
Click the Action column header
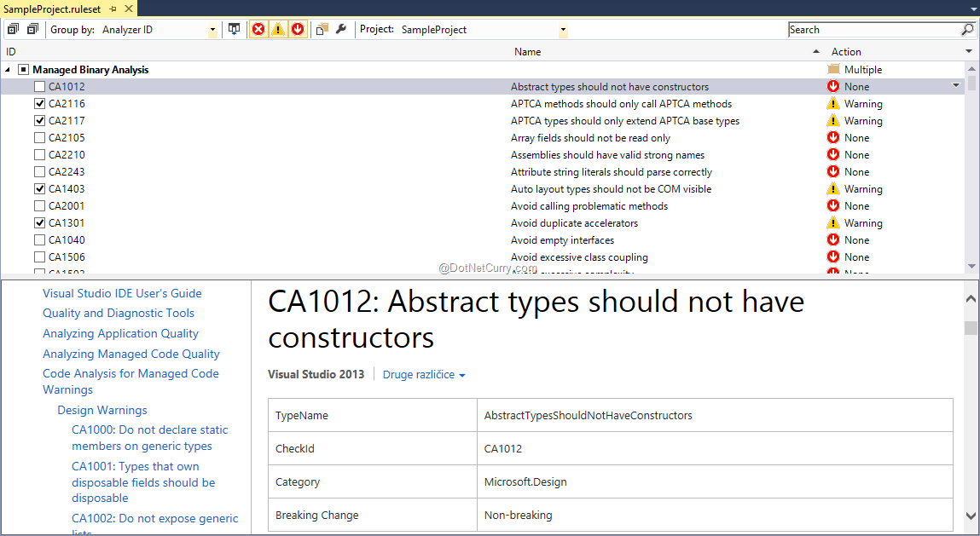click(x=845, y=52)
